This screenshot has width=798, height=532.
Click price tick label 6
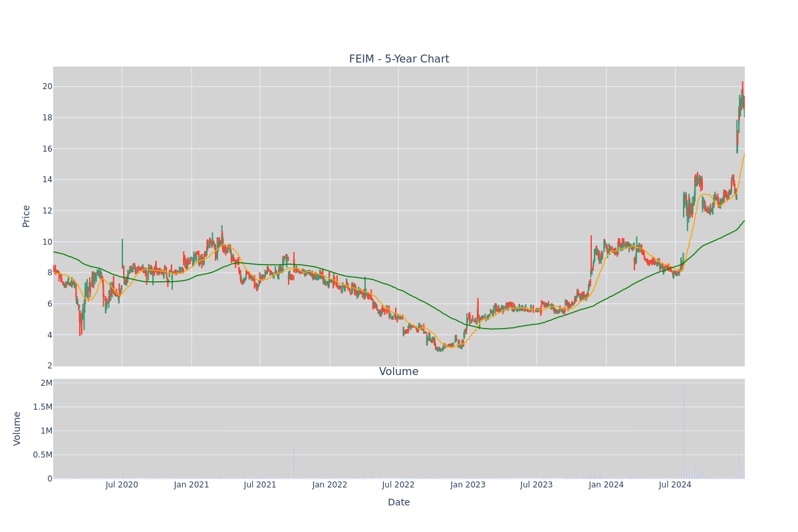coord(50,304)
